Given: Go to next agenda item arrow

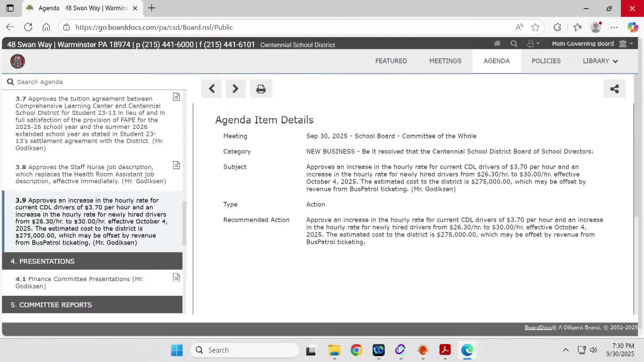Looking at the screenshot, I should click(x=235, y=89).
